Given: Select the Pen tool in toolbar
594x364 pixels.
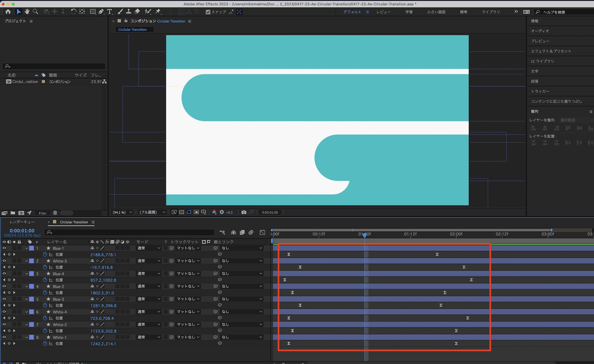Looking at the screenshot, I should pos(101,12).
